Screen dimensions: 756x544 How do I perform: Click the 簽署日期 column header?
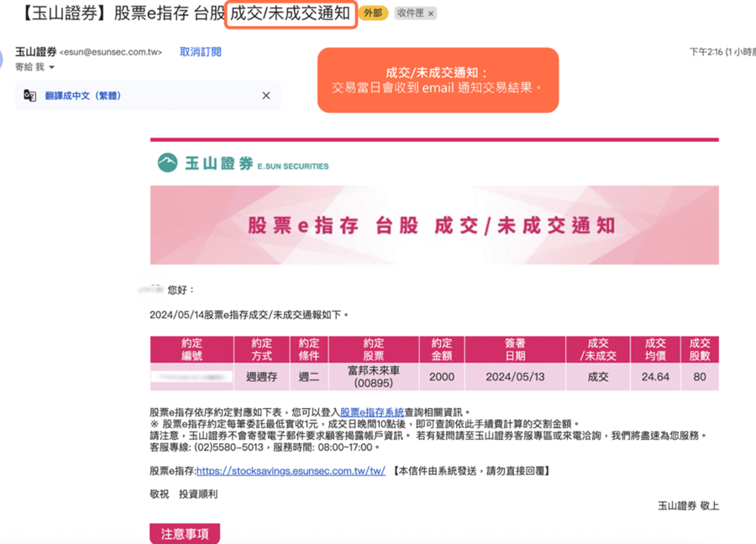515,349
